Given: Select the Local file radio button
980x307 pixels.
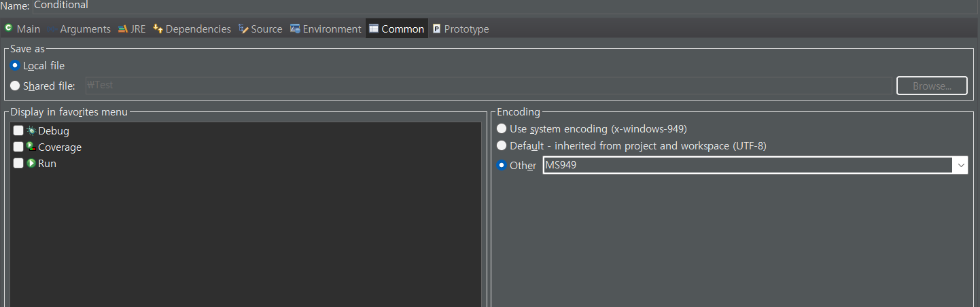Looking at the screenshot, I should point(15,66).
